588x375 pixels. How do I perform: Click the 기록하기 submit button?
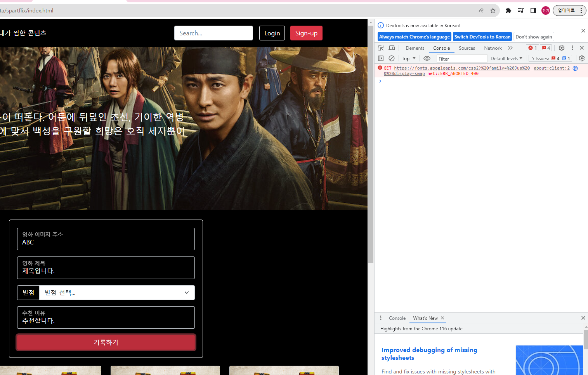[106, 342]
